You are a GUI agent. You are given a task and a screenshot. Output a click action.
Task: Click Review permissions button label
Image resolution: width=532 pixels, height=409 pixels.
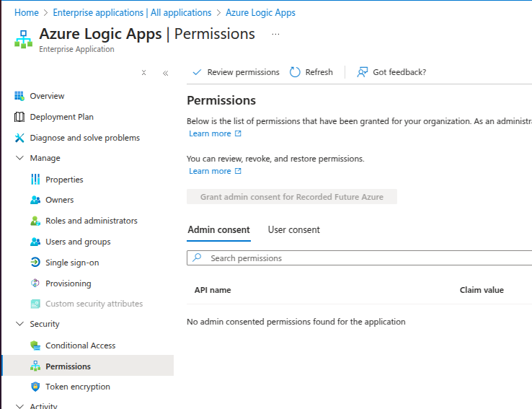(243, 72)
